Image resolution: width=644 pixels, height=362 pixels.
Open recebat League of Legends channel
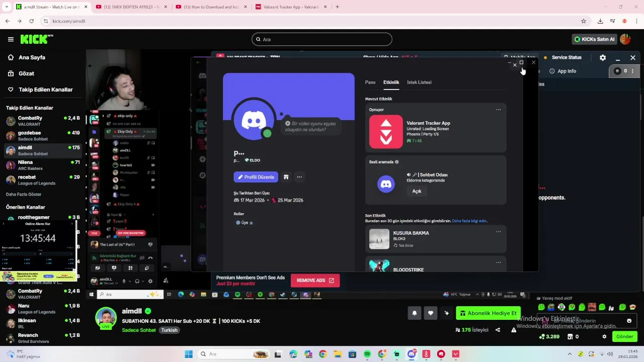43,180
